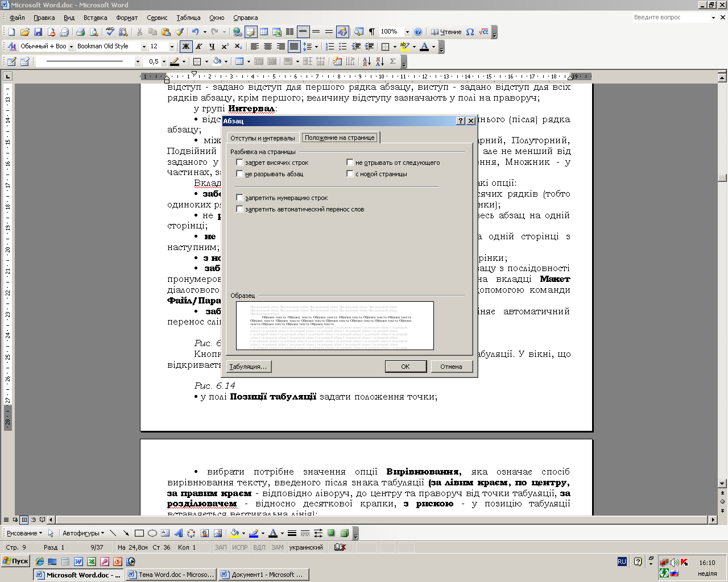Click the Italic (К) formatting icon
The height and width of the screenshot is (582, 728).
coord(199,47)
